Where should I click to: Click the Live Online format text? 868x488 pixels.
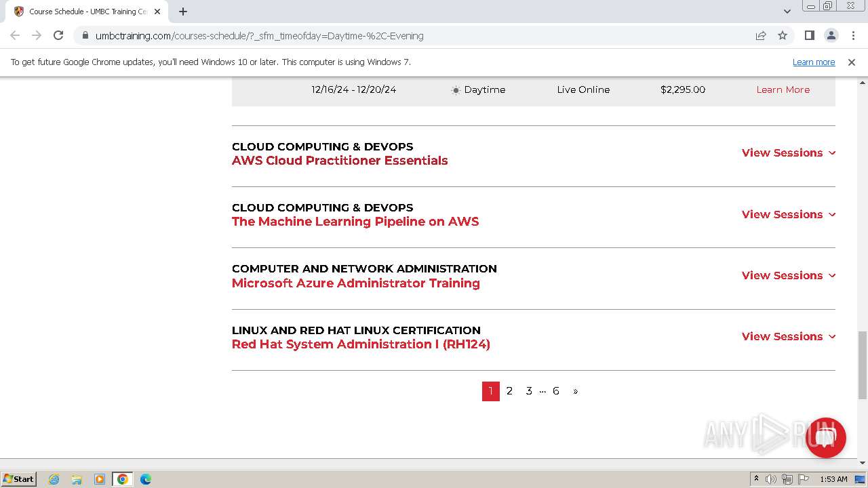[x=583, y=89]
